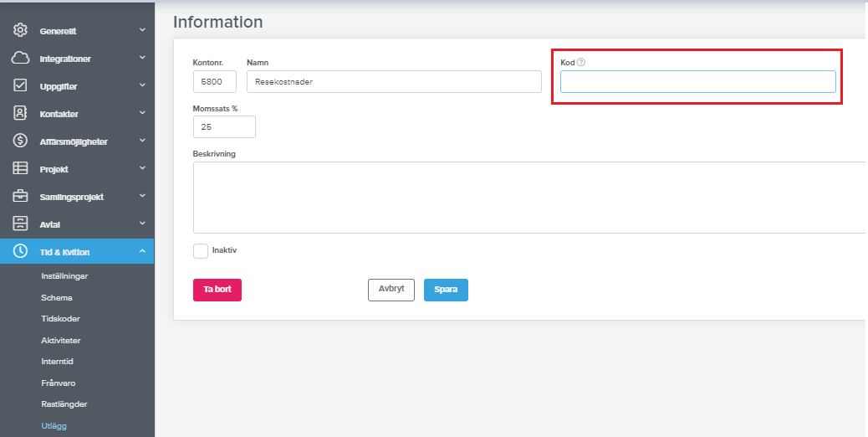Expand the Projekt section chevron

tap(142, 169)
